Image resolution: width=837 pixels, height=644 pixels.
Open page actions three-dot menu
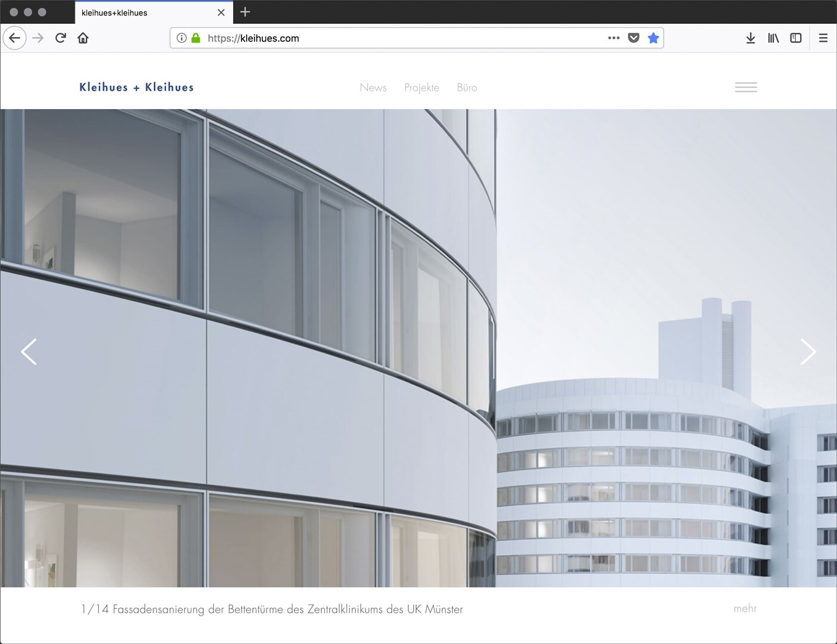(x=613, y=38)
